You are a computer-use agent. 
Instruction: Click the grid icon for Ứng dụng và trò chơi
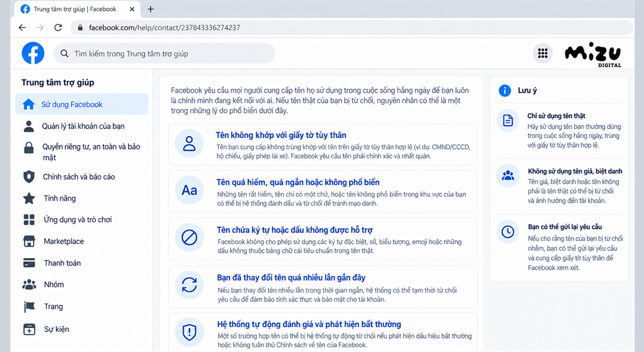29,220
